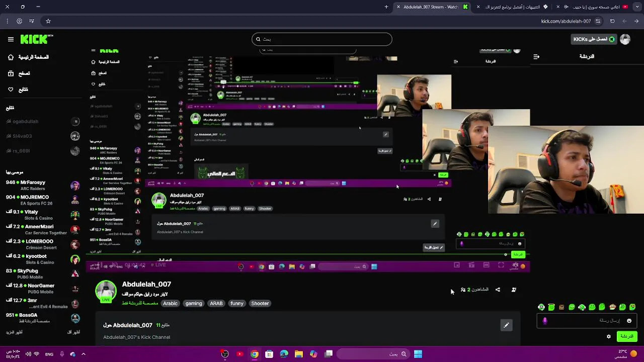Open recommended channel Vitaly
The image size is (644, 362).
43,215
